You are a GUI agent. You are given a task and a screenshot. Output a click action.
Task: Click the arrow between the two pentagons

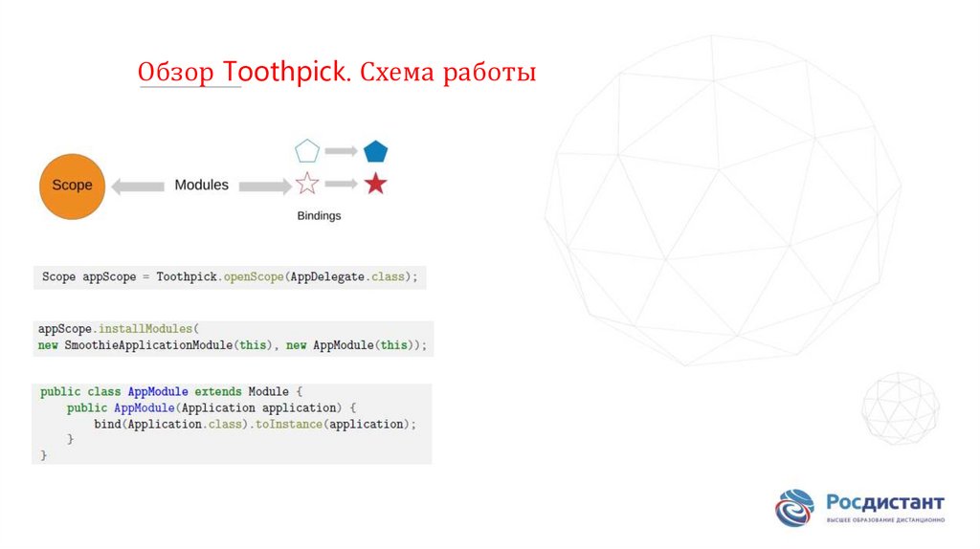pyautogui.click(x=342, y=151)
